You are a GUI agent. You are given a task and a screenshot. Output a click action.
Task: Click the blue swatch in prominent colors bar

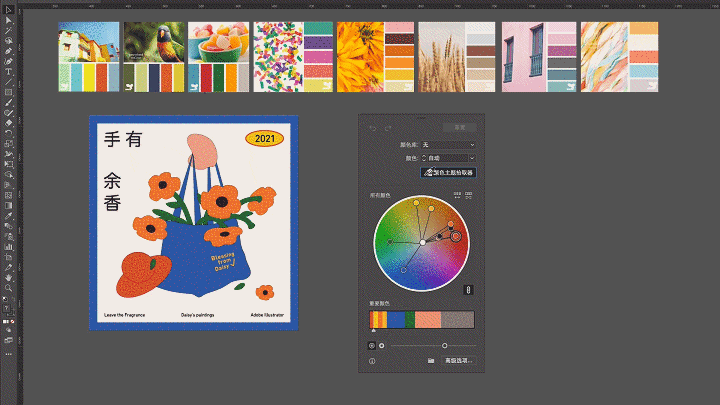396,319
